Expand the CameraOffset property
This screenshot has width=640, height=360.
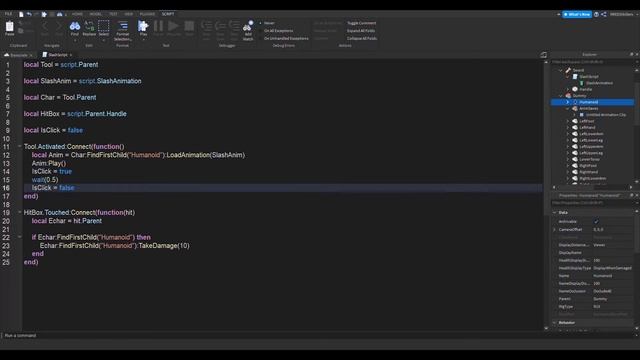coord(554,230)
